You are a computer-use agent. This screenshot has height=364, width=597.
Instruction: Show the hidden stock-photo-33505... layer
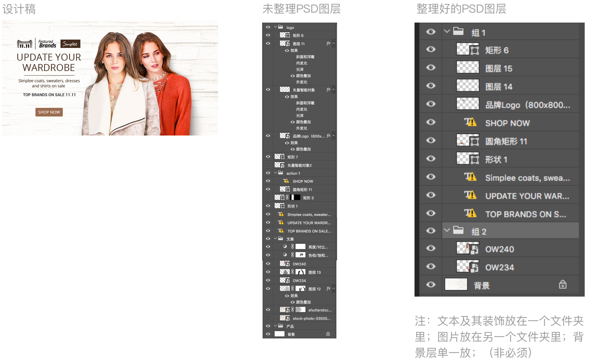[x=268, y=318]
